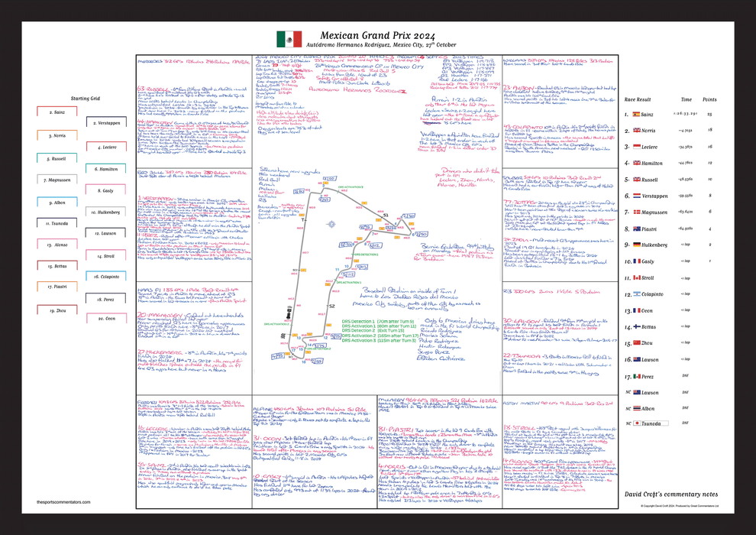Click the compass icon inside the track map
The image size is (756, 535).
[x=331, y=225]
